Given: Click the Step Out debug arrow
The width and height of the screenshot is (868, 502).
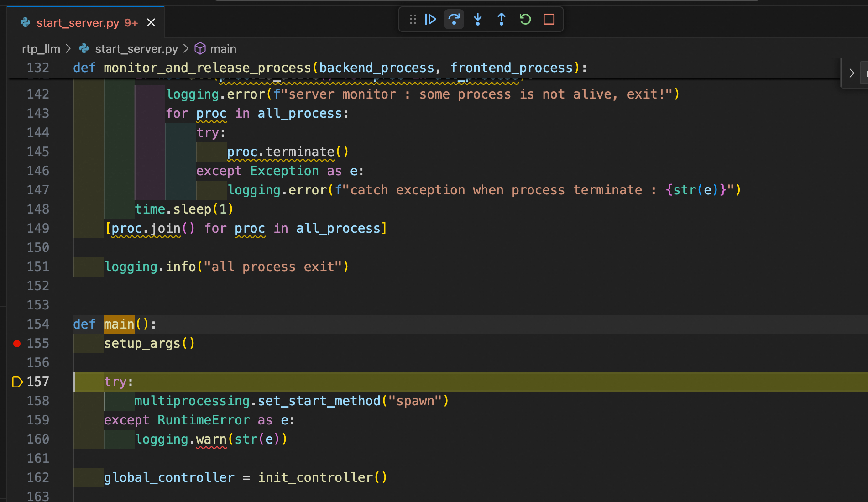Looking at the screenshot, I should (x=502, y=19).
